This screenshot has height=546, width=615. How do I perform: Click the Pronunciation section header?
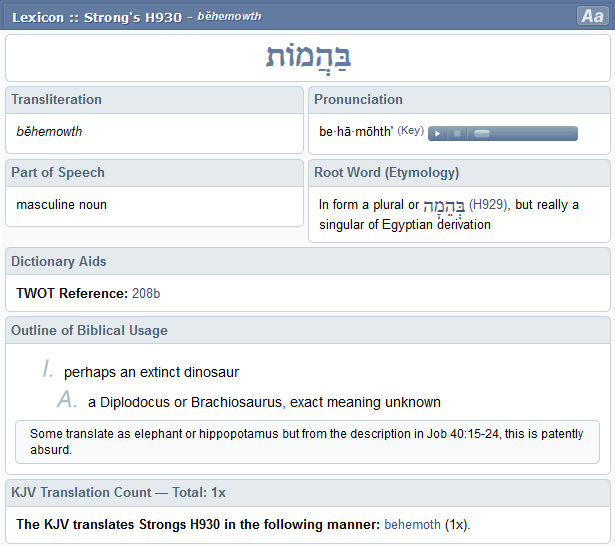coord(358,99)
